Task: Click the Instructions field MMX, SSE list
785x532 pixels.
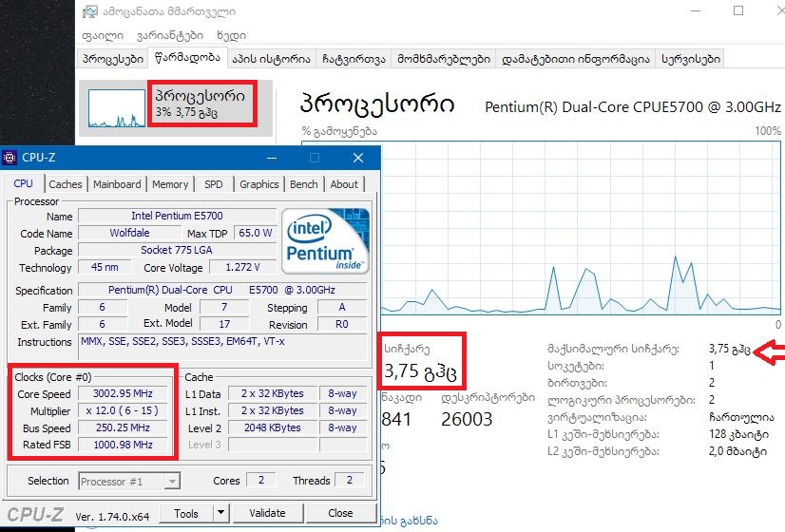Action: coord(222,347)
